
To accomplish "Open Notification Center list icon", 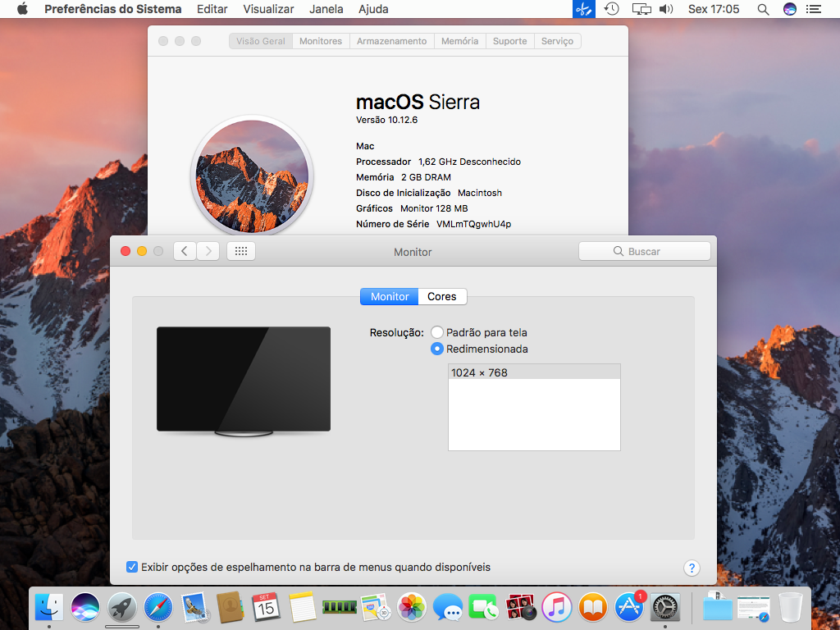I will point(814,9).
